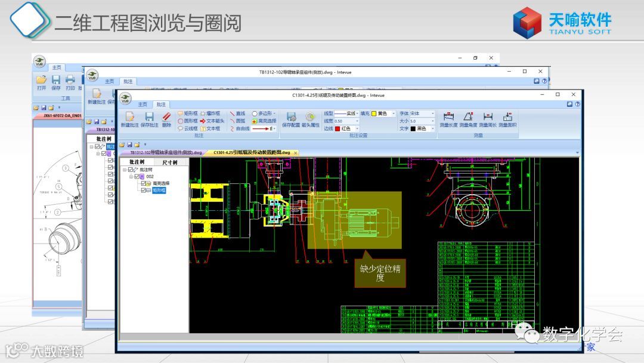Toggle the root 批注 checkbox in the middle window tree
Screen dimensions: 644x363
pos(97,146)
